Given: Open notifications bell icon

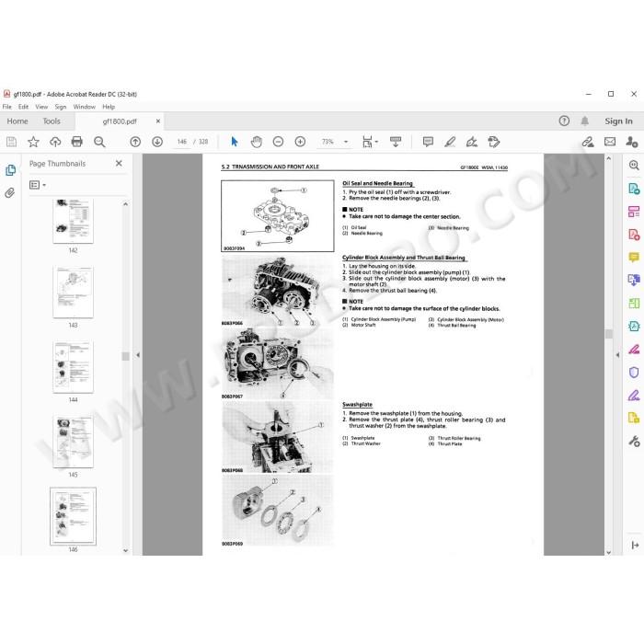Looking at the screenshot, I should [x=584, y=121].
